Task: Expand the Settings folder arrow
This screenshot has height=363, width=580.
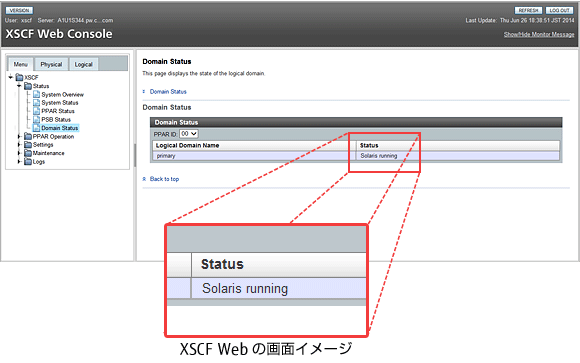Action: (19, 144)
